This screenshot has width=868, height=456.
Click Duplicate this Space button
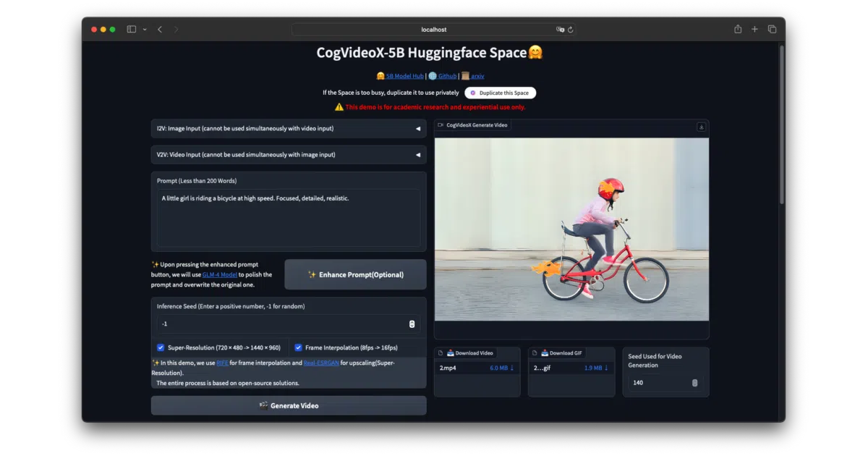pos(501,93)
